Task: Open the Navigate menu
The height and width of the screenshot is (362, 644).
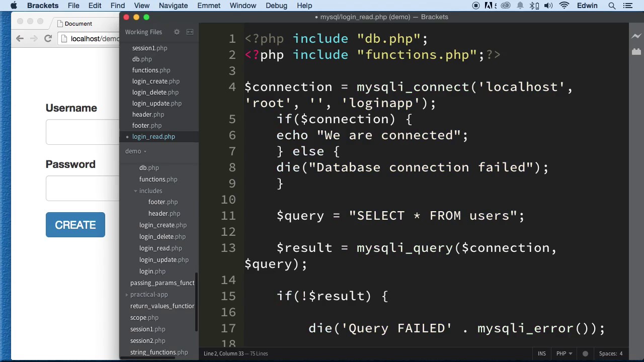Action: (173, 6)
